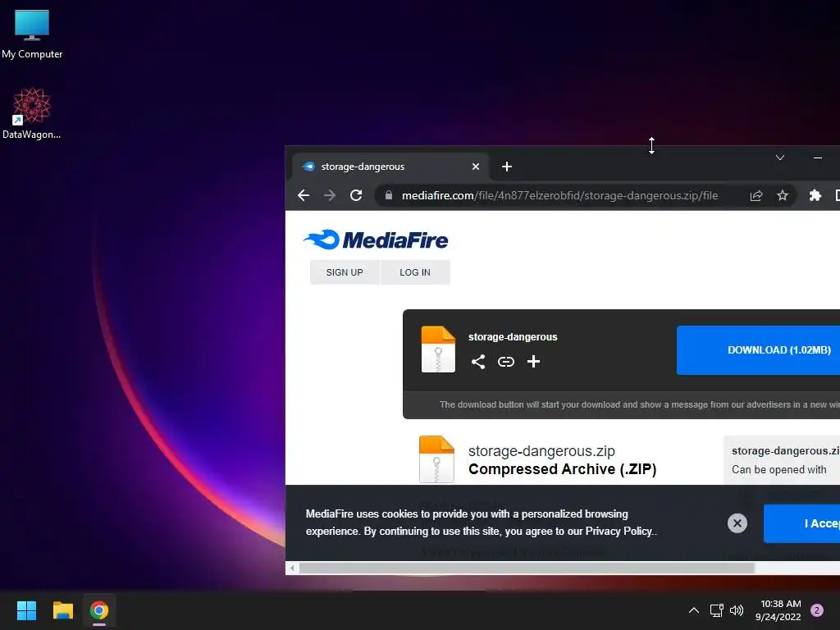Copy link for storage-dangerous file
The height and width of the screenshot is (630, 840).
click(505, 362)
